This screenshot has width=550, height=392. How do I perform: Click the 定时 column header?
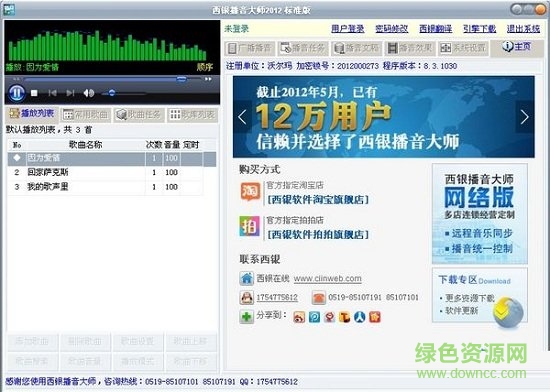pyautogui.click(x=191, y=144)
